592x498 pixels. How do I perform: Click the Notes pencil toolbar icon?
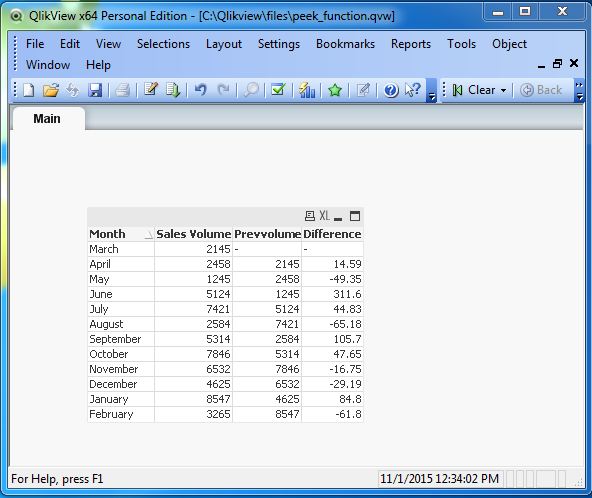363,90
